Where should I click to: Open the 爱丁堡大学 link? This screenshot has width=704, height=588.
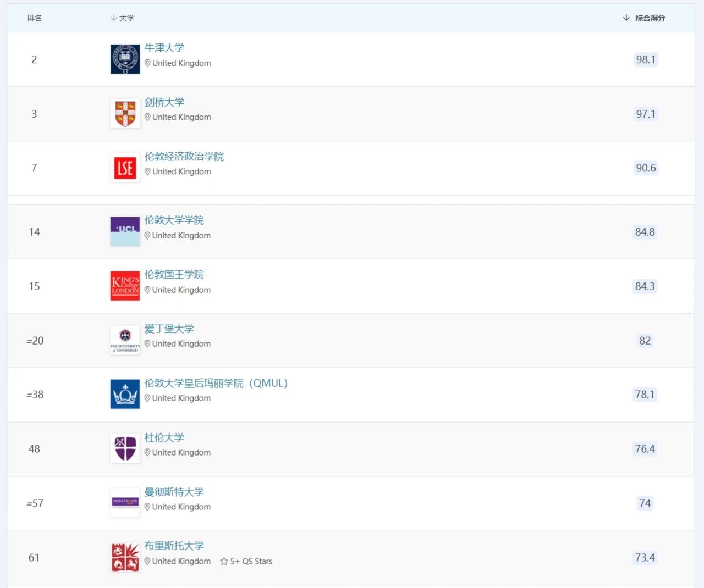(169, 329)
